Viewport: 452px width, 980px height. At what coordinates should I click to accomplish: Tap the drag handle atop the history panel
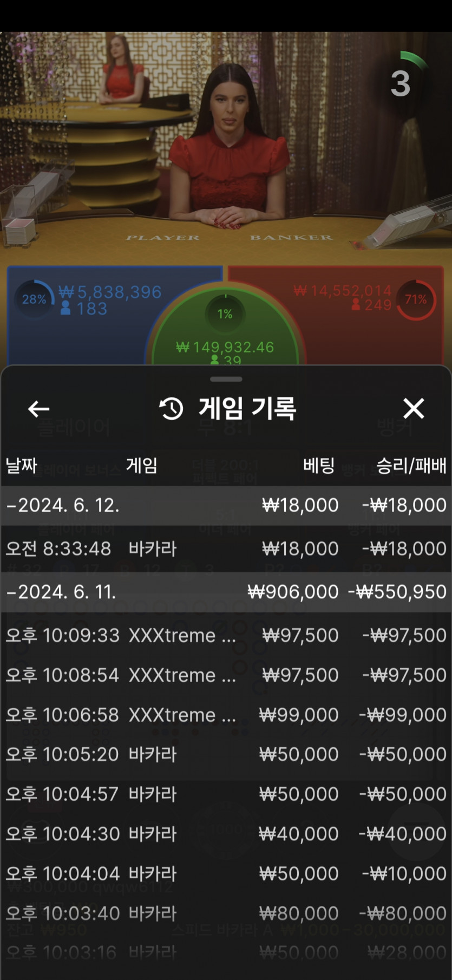point(226,379)
